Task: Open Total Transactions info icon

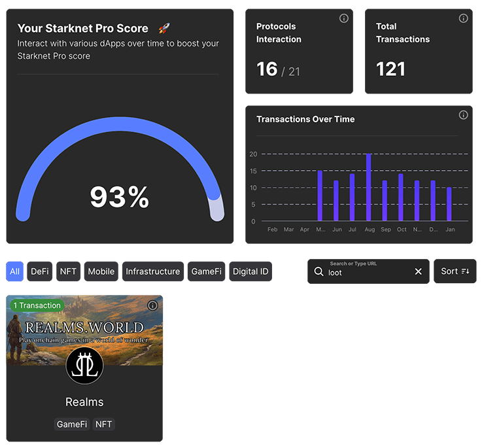Action: point(463,18)
